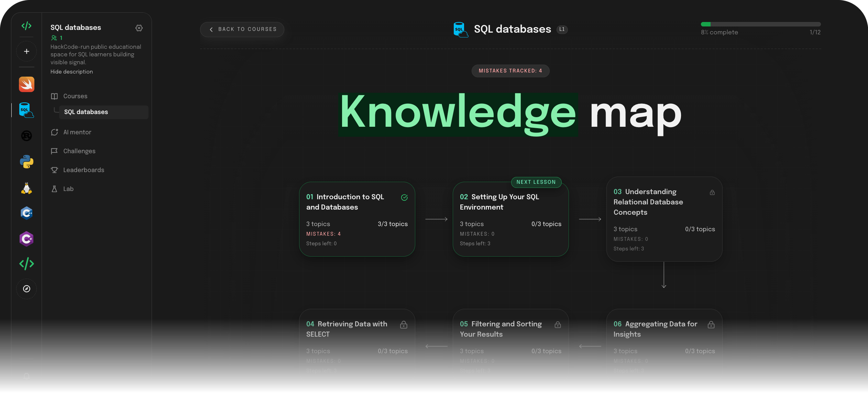The width and height of the screenshot is (868, 393).
Task: Select the C# icon in the sidebar
Action: click(26, 239)
